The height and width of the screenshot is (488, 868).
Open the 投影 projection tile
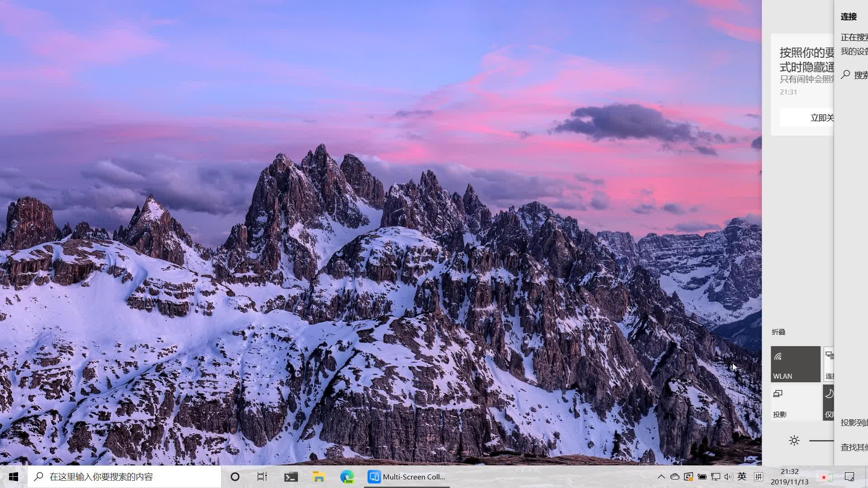tap(795, 403)
